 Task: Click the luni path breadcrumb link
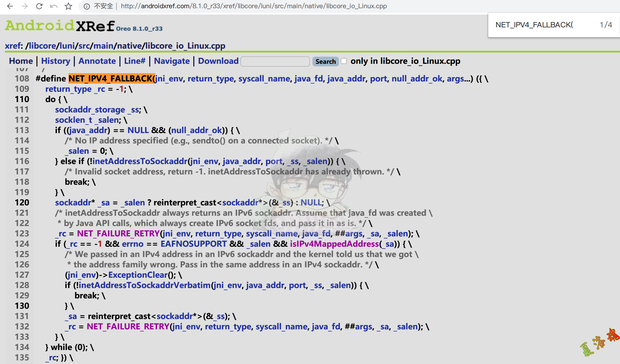tap(67, 46)
